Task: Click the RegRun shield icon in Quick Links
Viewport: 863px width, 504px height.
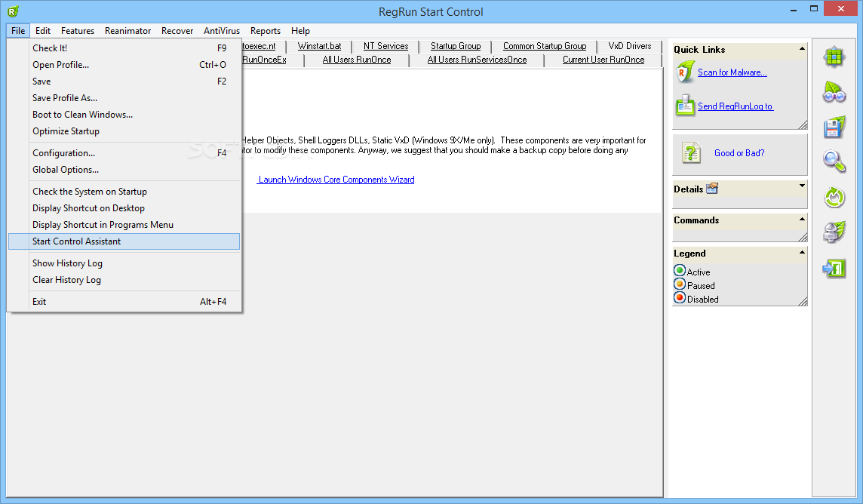Action: point(685,72)
